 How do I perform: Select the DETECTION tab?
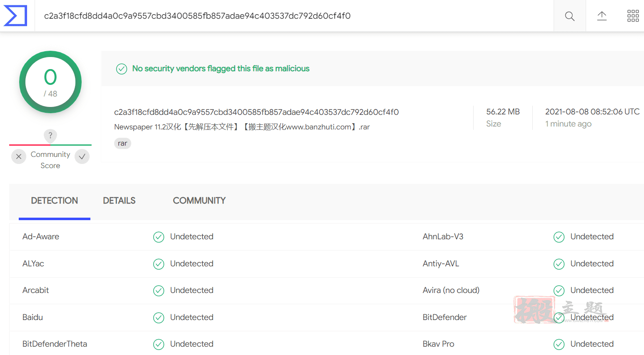pyautogui.click(x=55, y=201)
